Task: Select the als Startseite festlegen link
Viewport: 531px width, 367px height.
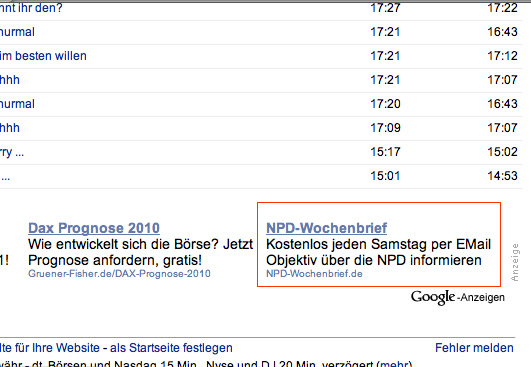Action: coord(171,348)
